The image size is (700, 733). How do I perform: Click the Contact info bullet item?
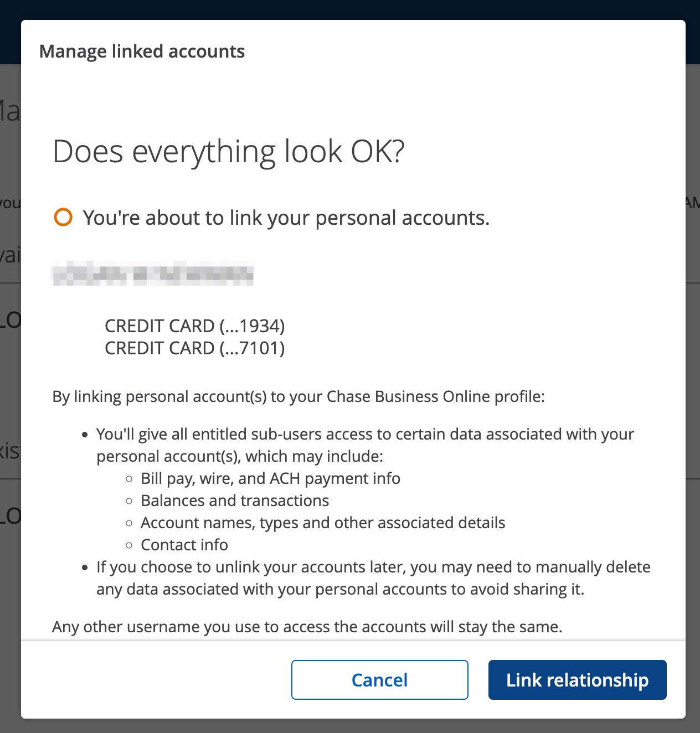(x=184, y=544)
